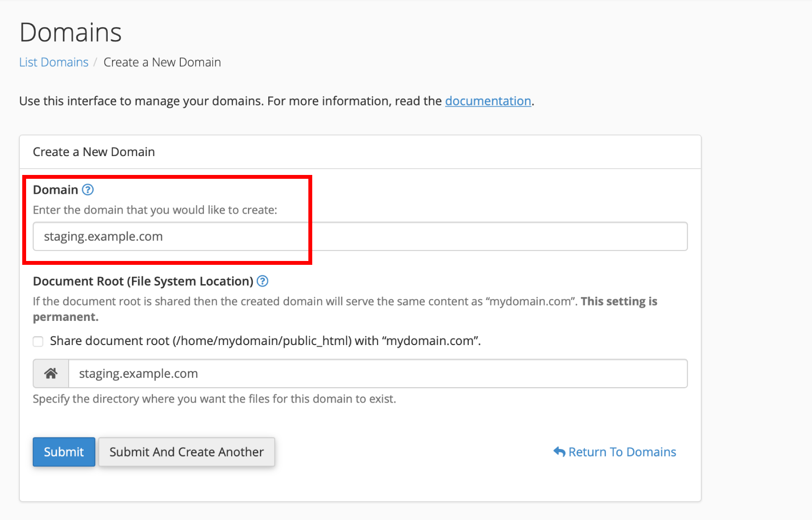The image size is (812, 520).
Task: Follow the Return To Domains link
Action: pos(615,452)
